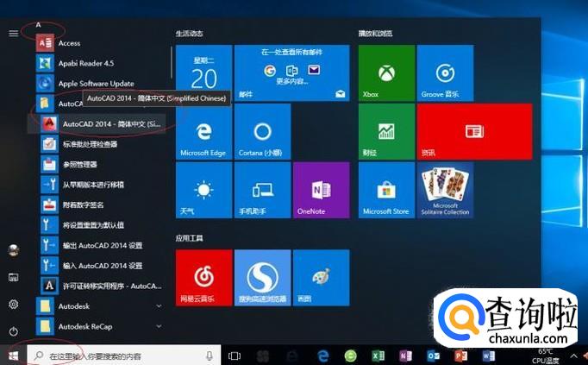
Task: Click the 生活动态 group heading
Action: 190,34
